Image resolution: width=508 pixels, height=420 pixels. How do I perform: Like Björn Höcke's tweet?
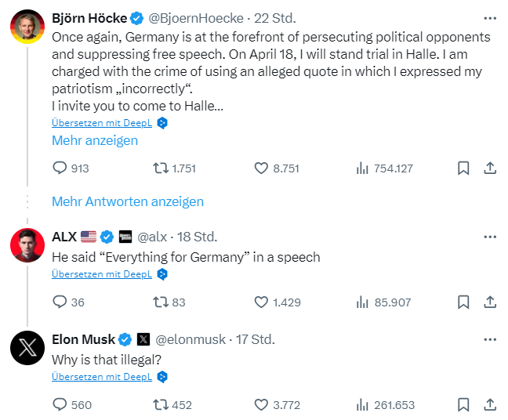coord(263,168)
